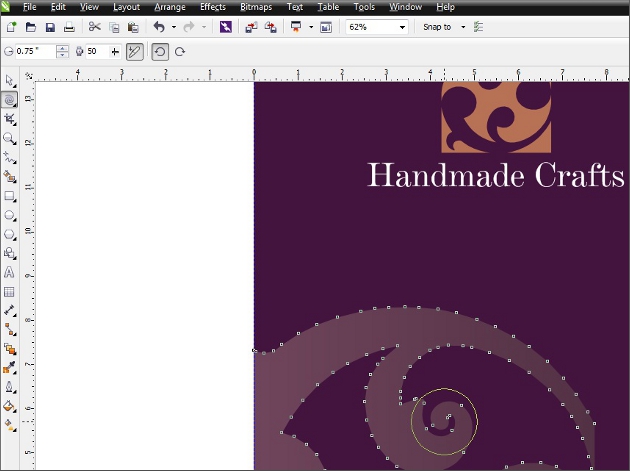This screenshot has width=630, height=471.
Task: Open the Window menu
Action: click(405, 7)
